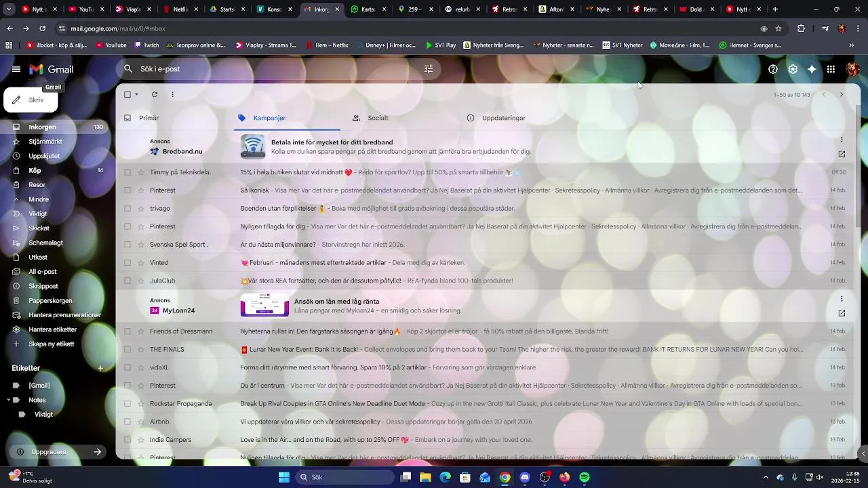This screenshot has width=868, height=488.
Task: Open the tab search dropdown arrow
Action: (x=8, y=9)
